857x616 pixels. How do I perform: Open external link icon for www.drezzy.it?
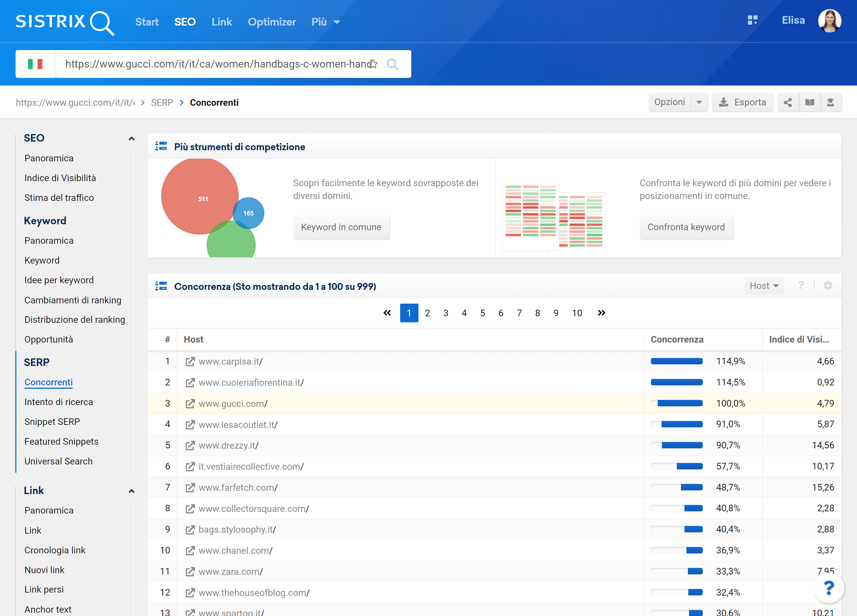point(190,446)
